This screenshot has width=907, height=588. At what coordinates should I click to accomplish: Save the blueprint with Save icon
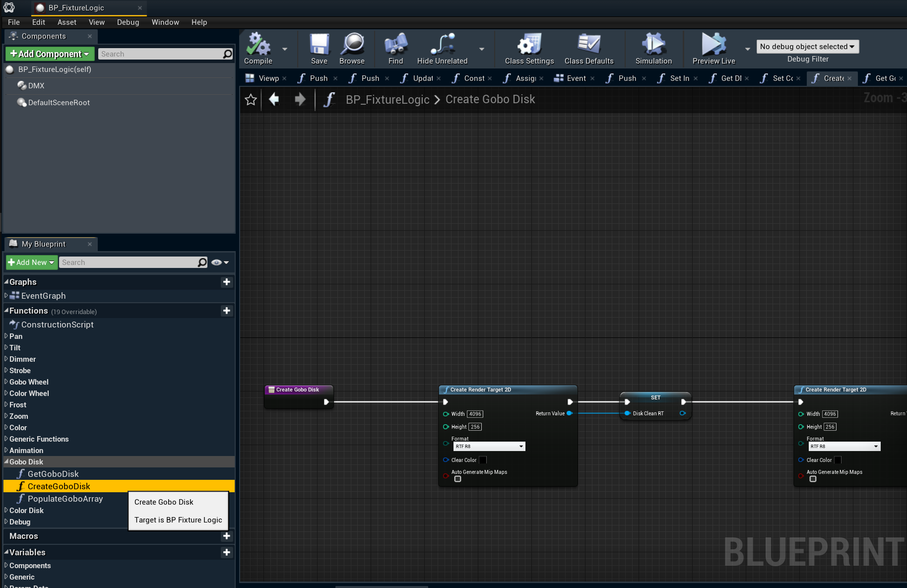tap(319, 45)
